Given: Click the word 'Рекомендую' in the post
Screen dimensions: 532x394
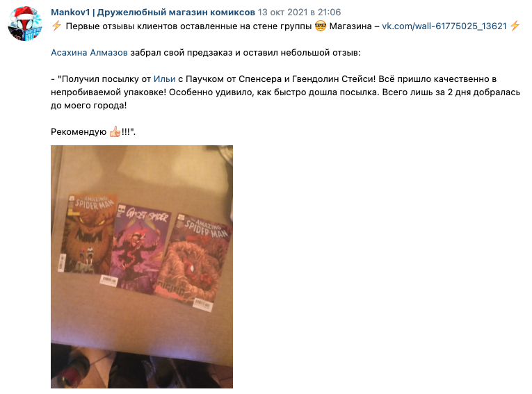Looking at the screenshot, I should [79, 131].
